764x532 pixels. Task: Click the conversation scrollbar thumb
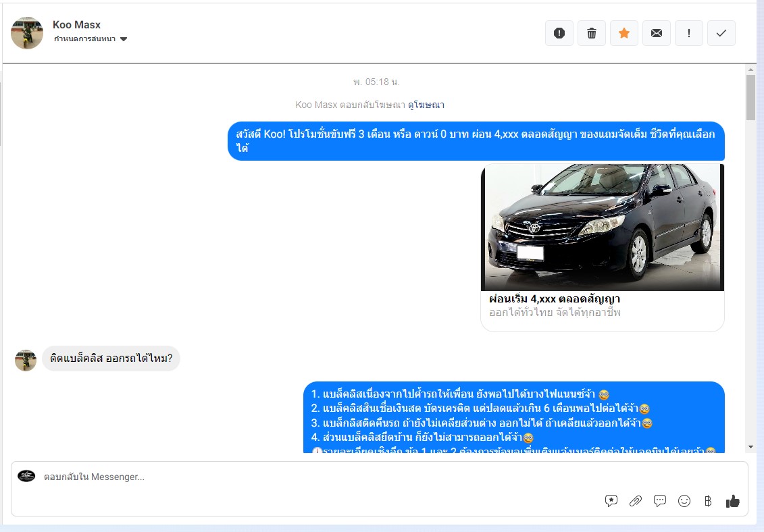point(750,97)
